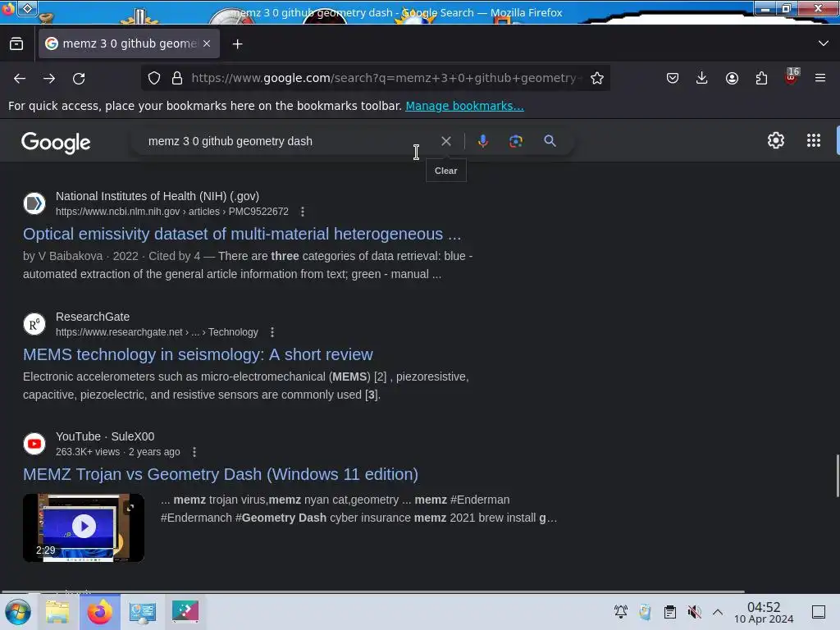Bookmark this page with the star
Screen dimensions: 840x630
click(597, 78)
